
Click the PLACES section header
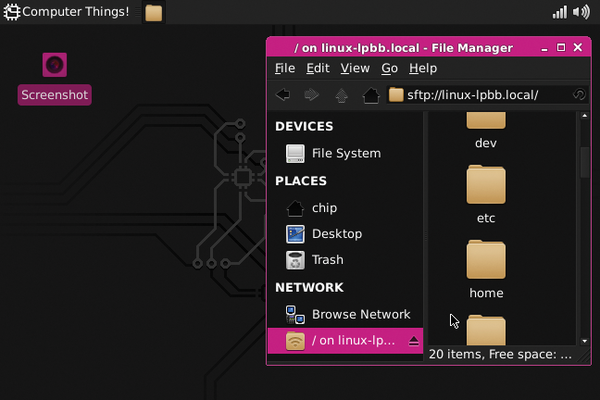(x=301, y=181)
